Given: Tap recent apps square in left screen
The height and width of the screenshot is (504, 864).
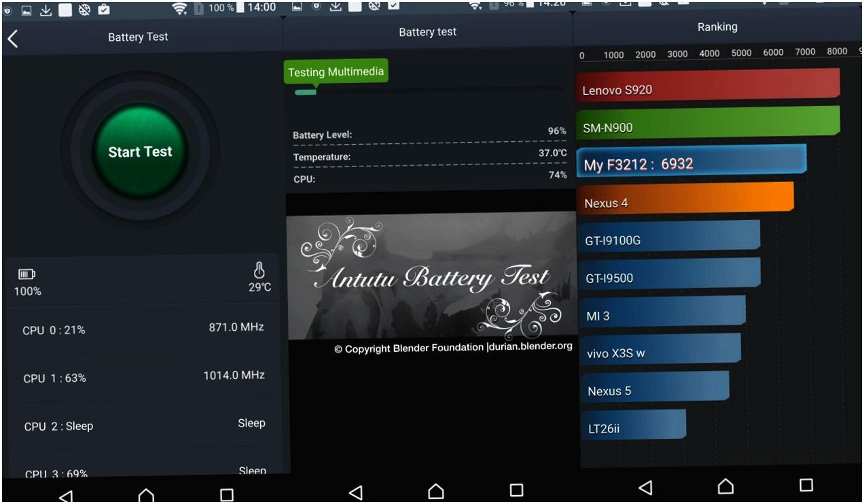Looking at the screenshot, I should [227, 494].
